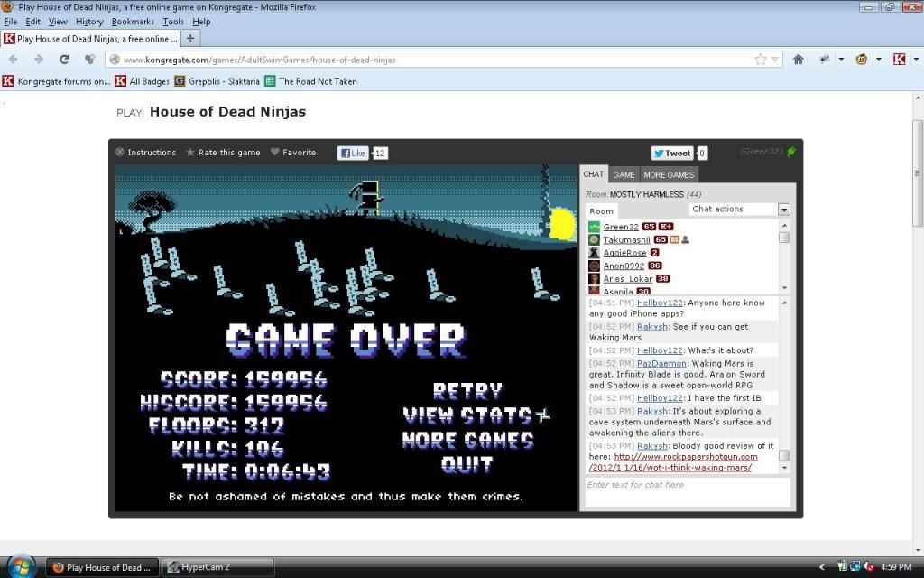Image resolution: width=924 pixels, height=578 pixels.
Task: Open the Grepolis - Slaktaria bookmark
Action: [x=217, y=81]
